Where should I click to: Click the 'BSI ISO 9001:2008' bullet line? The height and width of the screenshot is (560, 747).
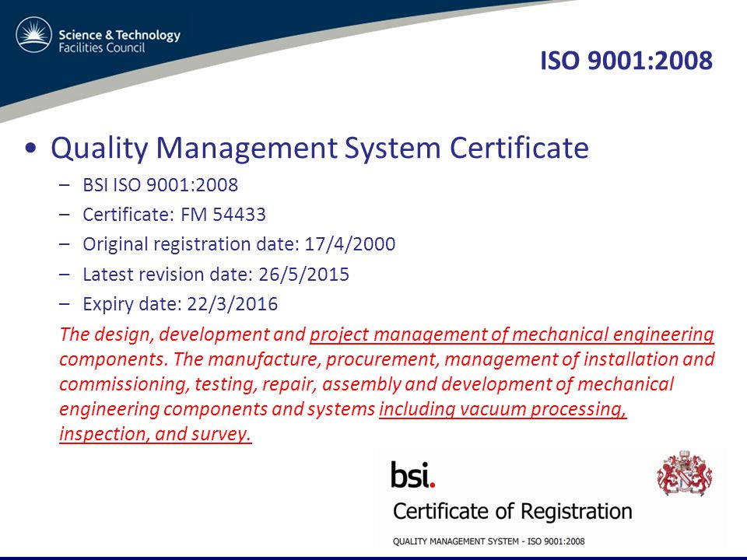[160, 185]
